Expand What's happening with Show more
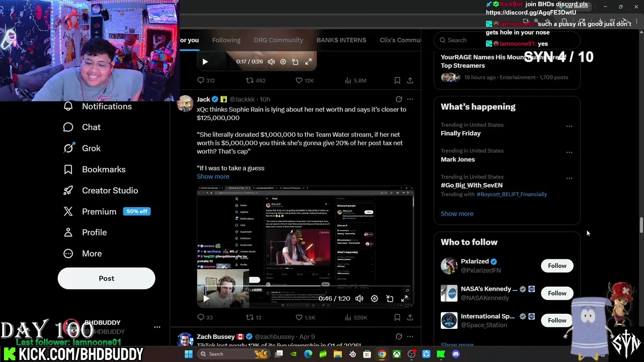 click(457, 214)
